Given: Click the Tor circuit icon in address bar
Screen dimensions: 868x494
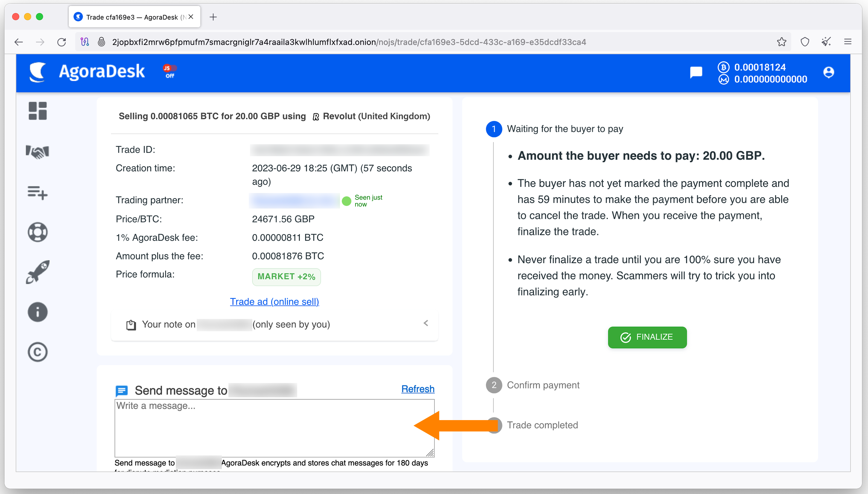Looking at the screenshot, I should (x=85, y=42).
